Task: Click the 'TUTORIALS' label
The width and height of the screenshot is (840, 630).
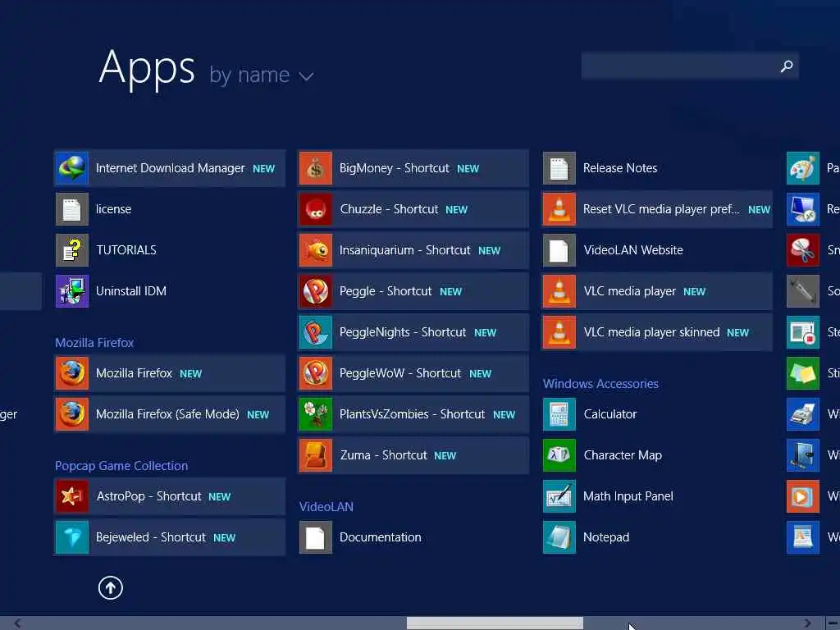Action: point(126,250)
